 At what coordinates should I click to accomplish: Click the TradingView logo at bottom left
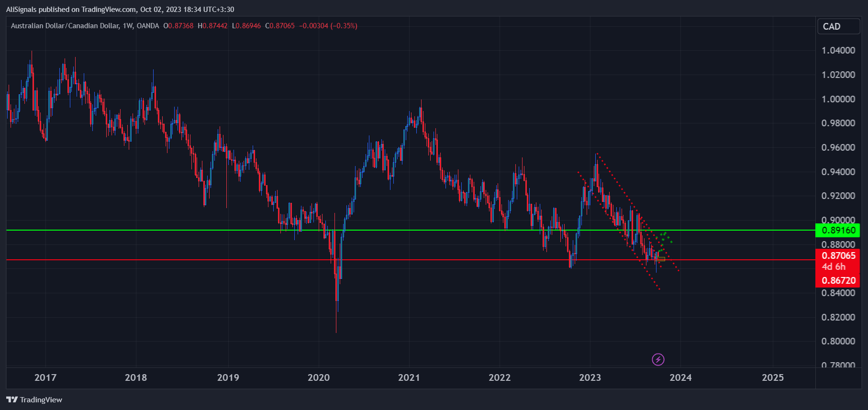34,399
